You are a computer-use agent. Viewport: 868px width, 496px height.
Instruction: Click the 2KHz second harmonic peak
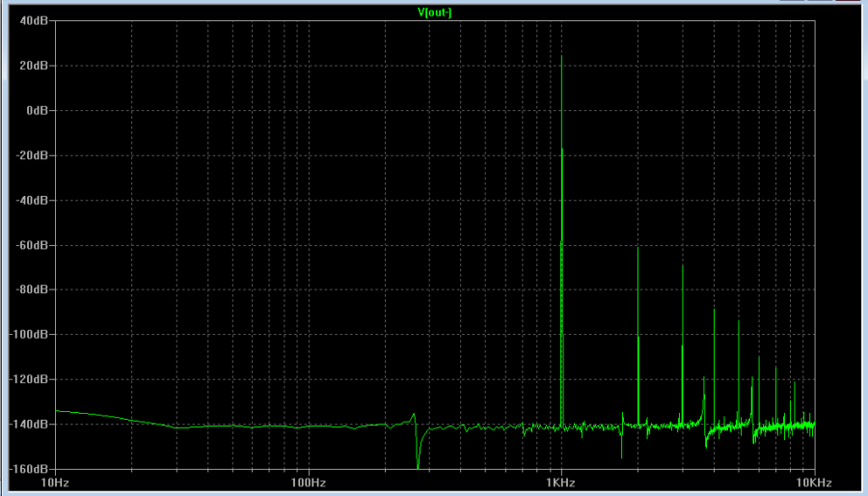[637, 248]
